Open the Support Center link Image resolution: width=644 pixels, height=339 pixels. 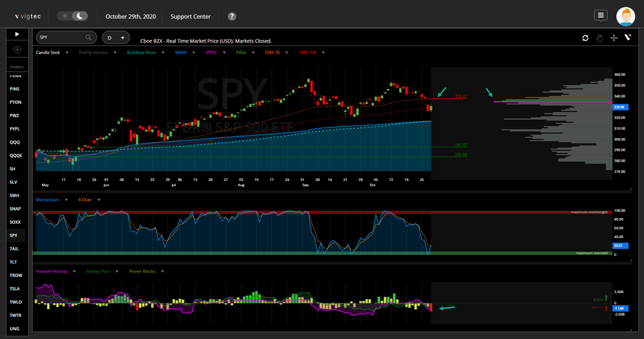click(191, 16)
